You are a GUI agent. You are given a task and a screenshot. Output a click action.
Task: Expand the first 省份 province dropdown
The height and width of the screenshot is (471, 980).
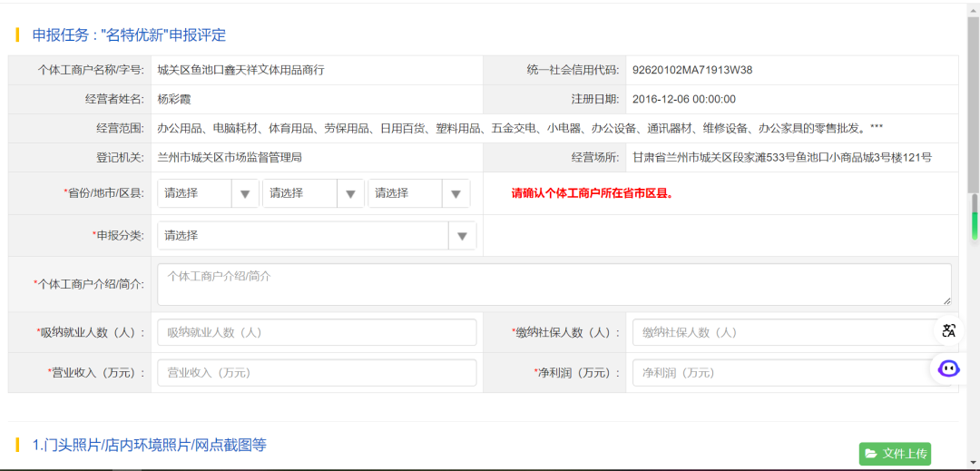(x=208, y=193)
